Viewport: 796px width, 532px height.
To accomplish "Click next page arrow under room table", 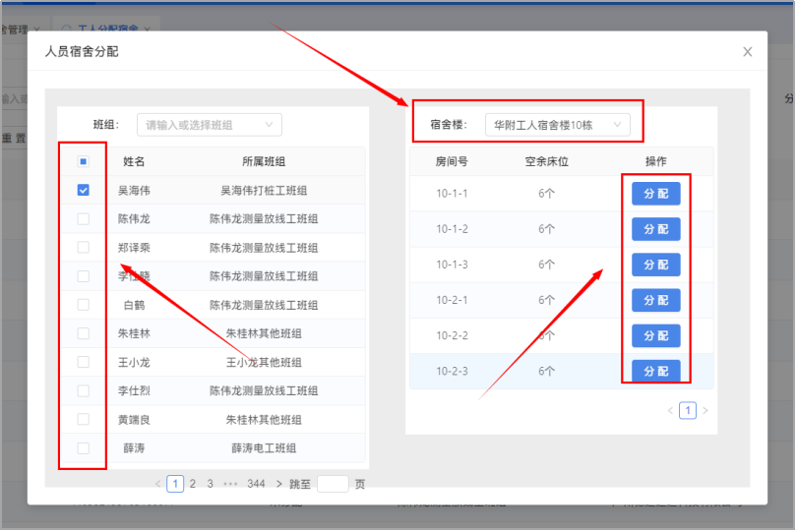I will click(704, 410).
